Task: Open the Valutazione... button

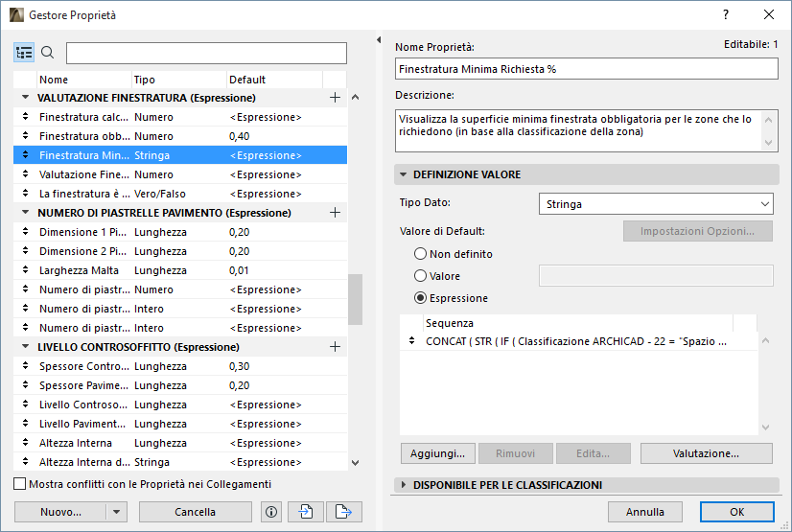Action: [x=706, y=453]
